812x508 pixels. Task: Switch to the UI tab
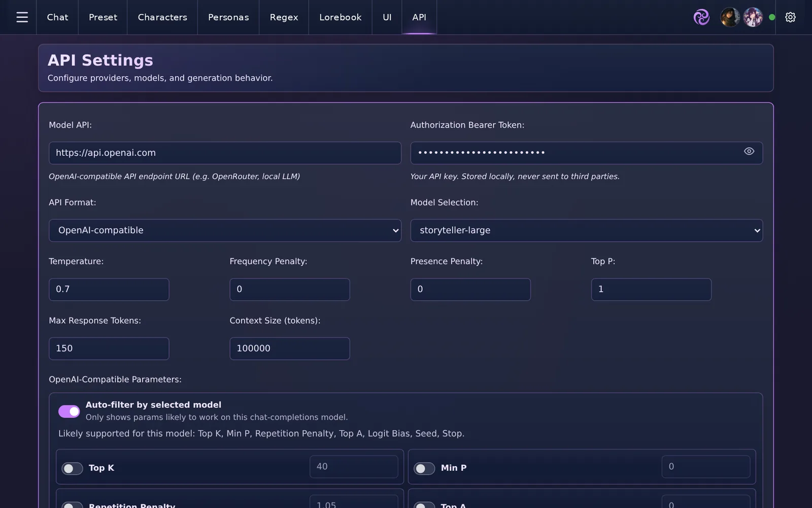click(387, 17)
